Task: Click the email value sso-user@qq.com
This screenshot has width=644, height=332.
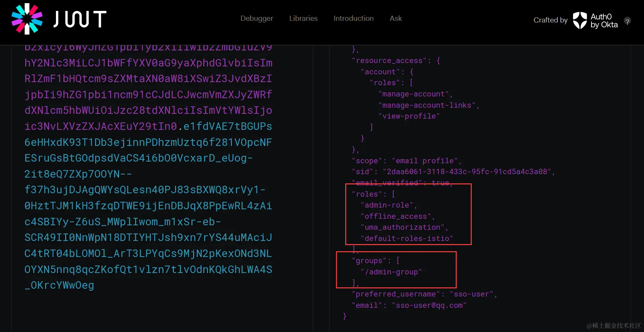Action: pos(429,305)
